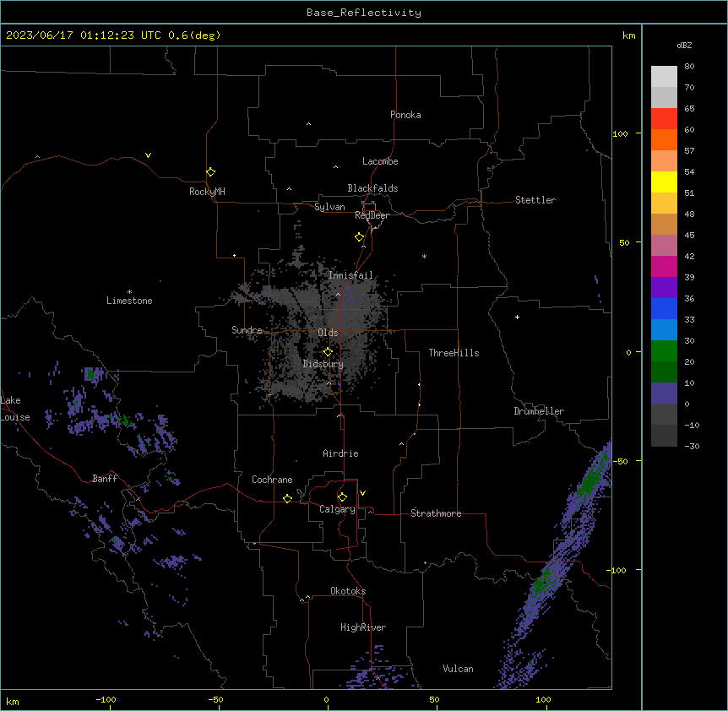Image resolution: width=728 pixels, height=711 pixels.
Task: Click the purple 36-39 dBZ legend swatch
Action: click(x=664, y=288)
